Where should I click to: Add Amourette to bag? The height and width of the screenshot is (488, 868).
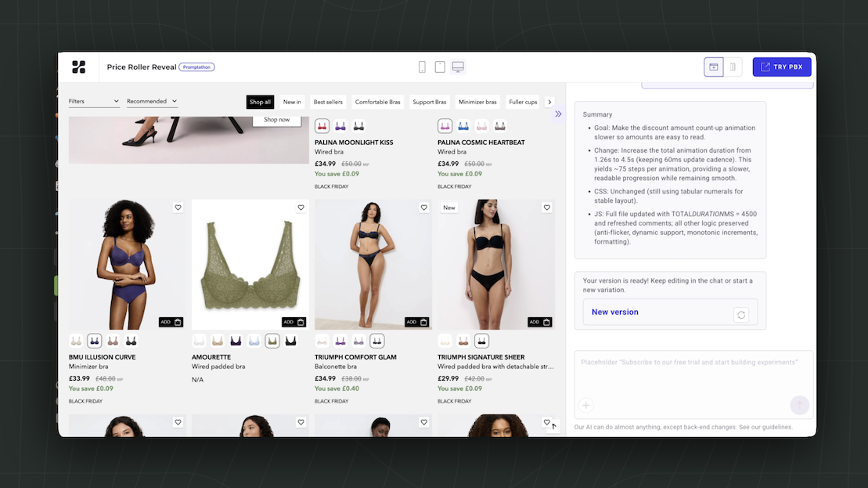tap(294, 322)
